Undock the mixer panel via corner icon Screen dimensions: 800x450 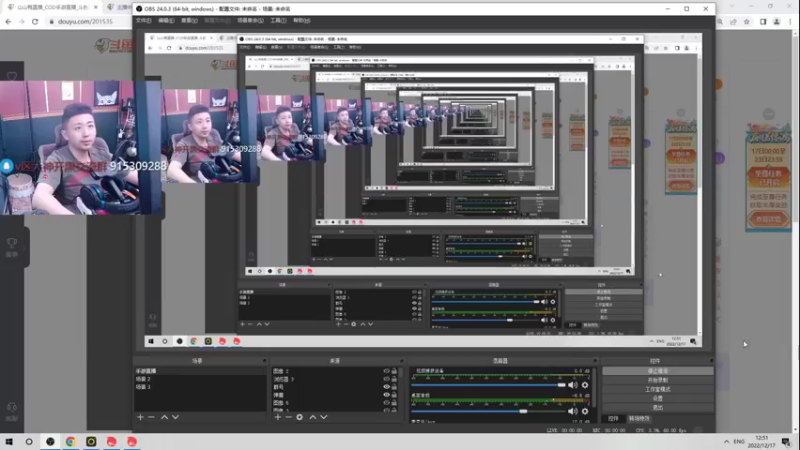594,361
